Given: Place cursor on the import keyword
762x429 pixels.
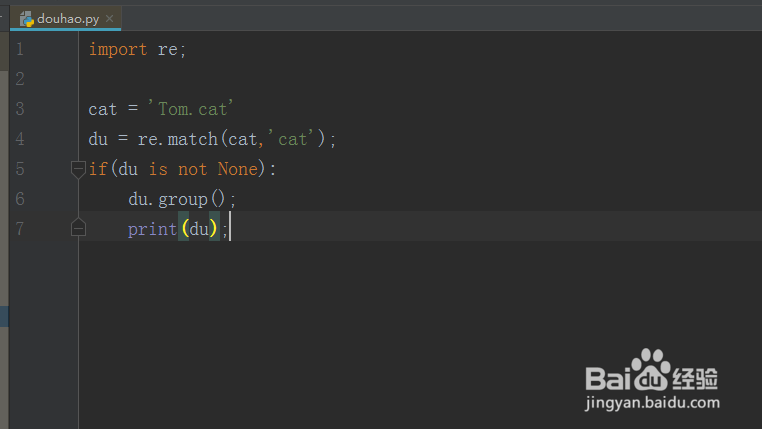Looking at the screenshot, I should (117, 49).
